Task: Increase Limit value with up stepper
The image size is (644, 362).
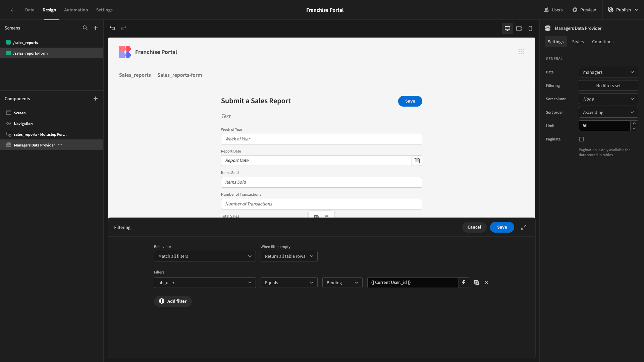Action: click(x=634, y=123)
